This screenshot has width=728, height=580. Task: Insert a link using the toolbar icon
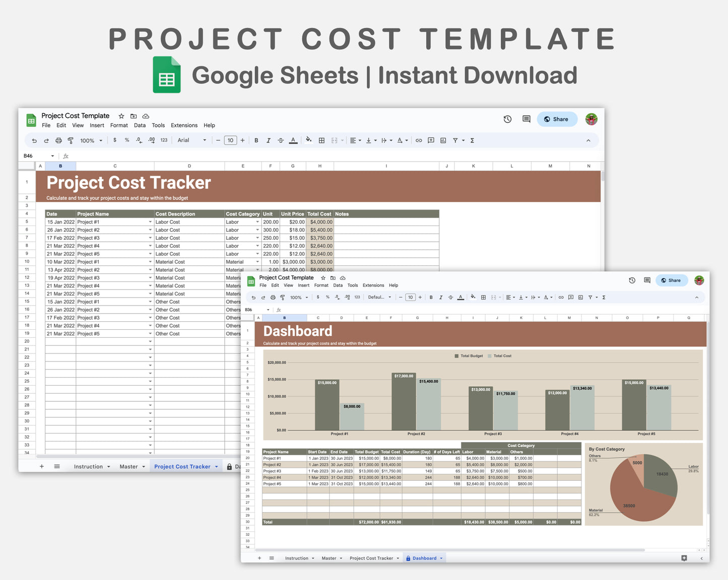(419, 140)
